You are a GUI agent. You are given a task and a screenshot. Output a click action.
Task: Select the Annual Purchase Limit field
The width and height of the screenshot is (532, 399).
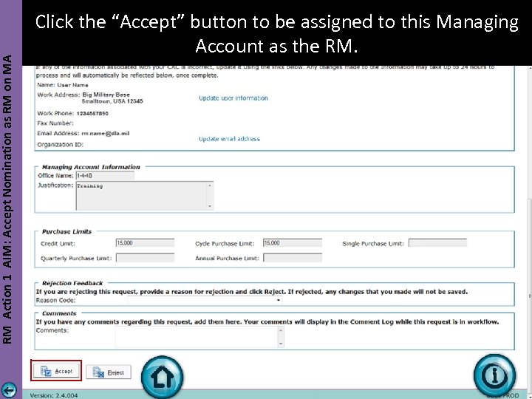[293, 258]
